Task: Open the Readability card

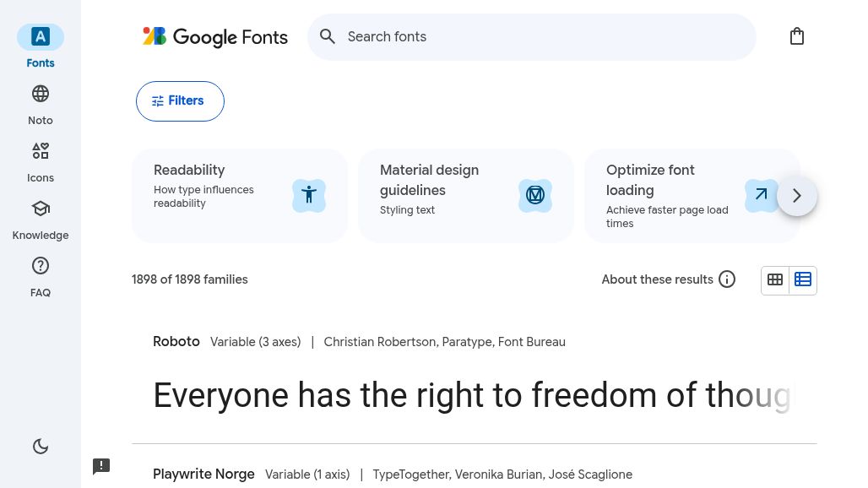Action: coord(240,196)
